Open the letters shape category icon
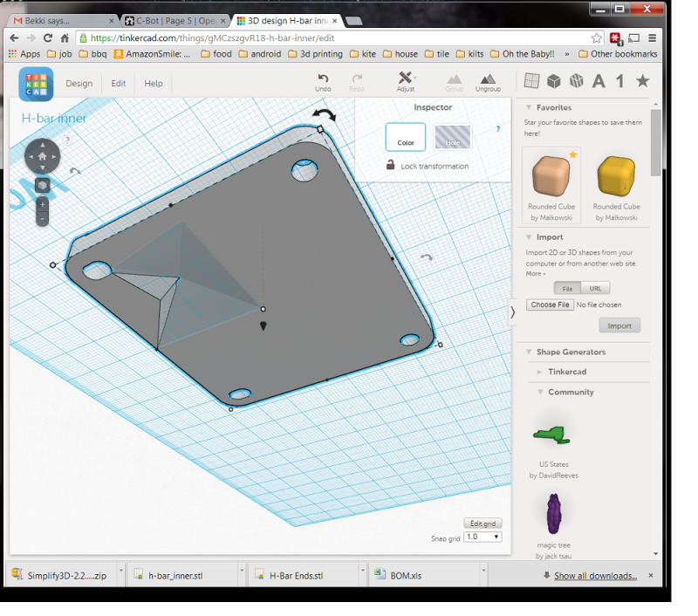The height and width of the screenshot is (616, 698). pos(599,81)
